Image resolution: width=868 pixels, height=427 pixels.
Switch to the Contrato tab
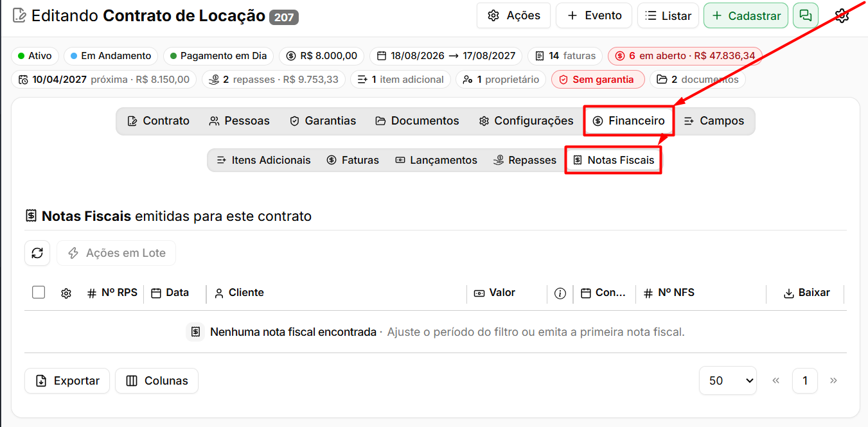[x=159, y=121]
